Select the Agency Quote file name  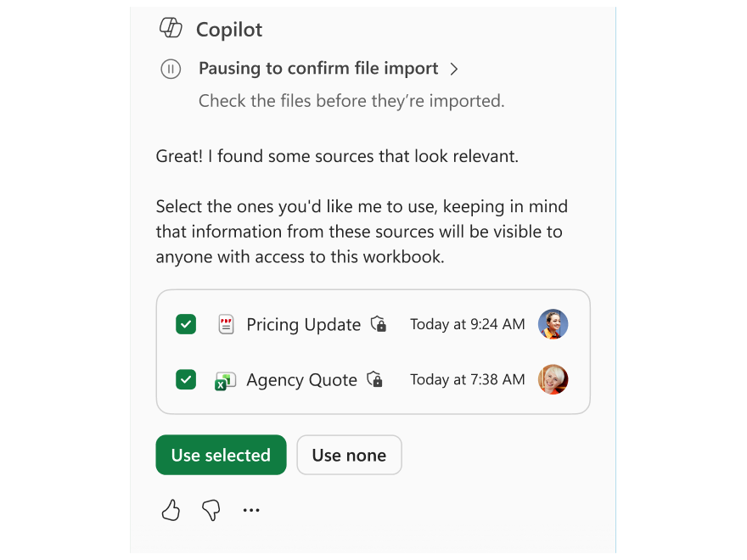[x=301, y=379]
